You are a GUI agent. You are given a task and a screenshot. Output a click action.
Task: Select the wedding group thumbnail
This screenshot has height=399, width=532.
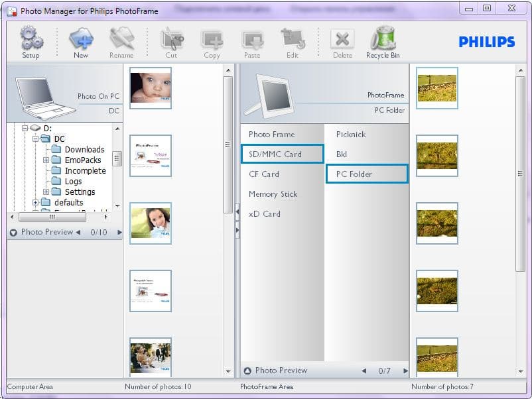point(151,357)
